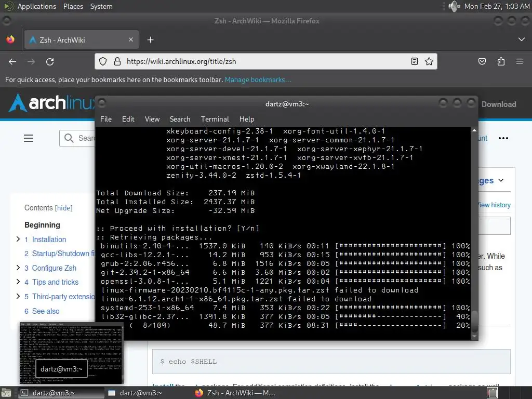Open terminal File menu

coord(106,119)
